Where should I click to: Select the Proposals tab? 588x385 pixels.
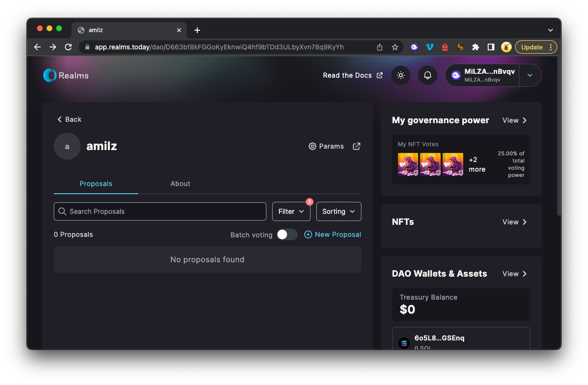pos(96,184)
